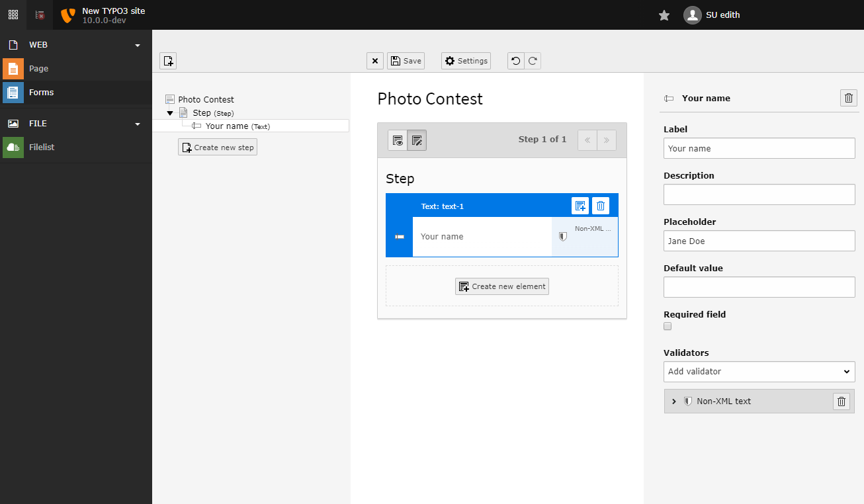Click the undo arrow icon
This screenshot has width=864, height=504.
(515, 60)
